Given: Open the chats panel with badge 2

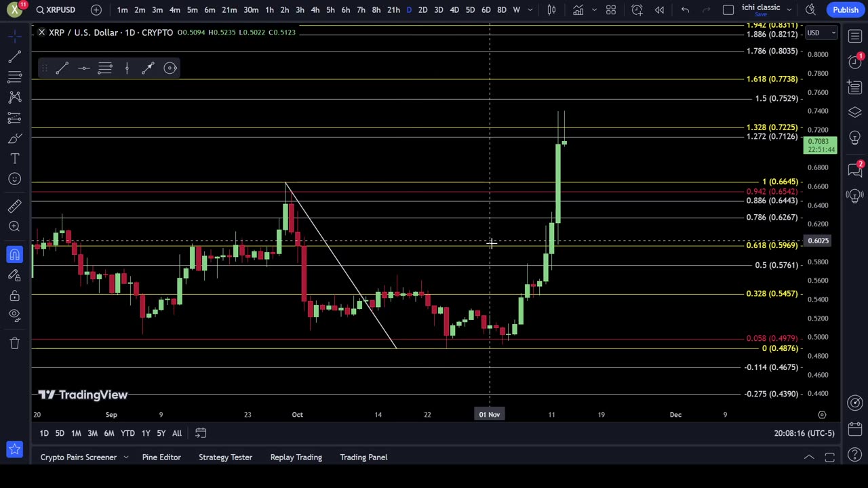Looking at the screenshot, I should (854, 170).
